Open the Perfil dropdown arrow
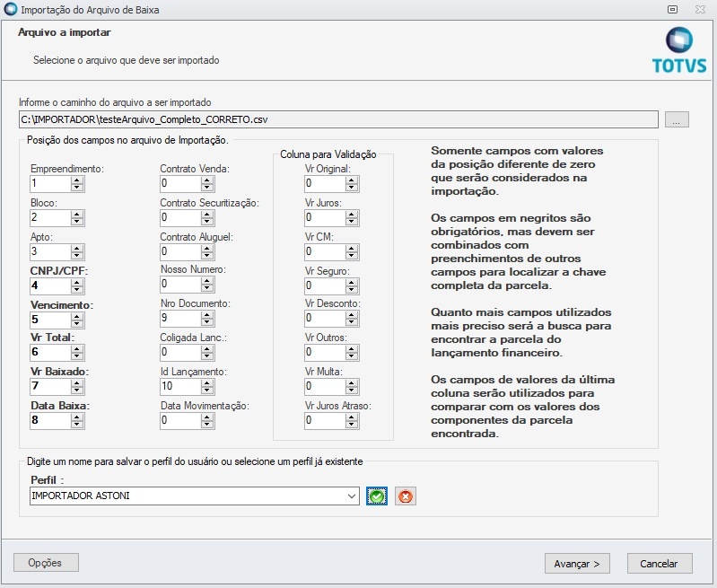Viewport: 717px width, 588px height. [352, 496]
